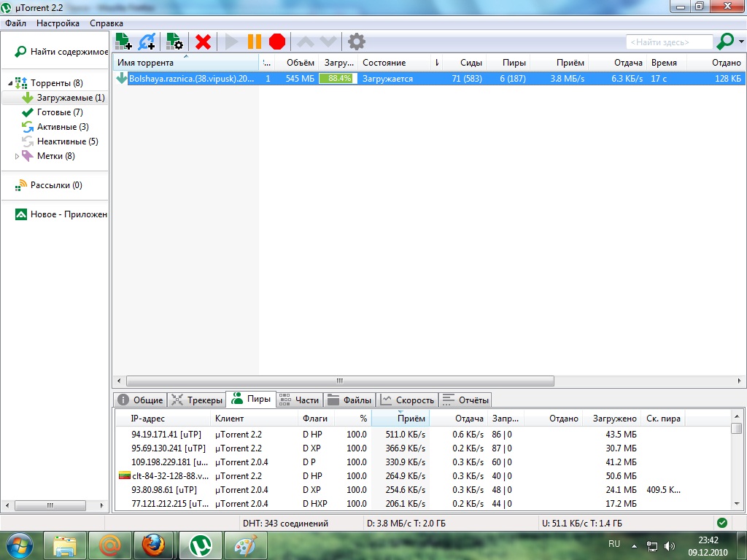Image resolution: width=747 pixels, height=560 pixels.
Task: Select the Bolshaya.raznica torrent row
Action: pyautogui.click(x=429, y=79)
